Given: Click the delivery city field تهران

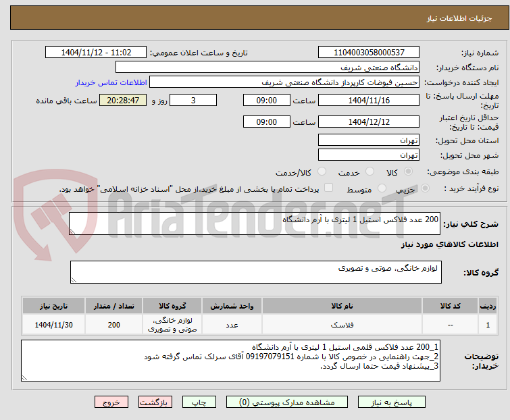Looking at the screenshot, I should (369, 155).
